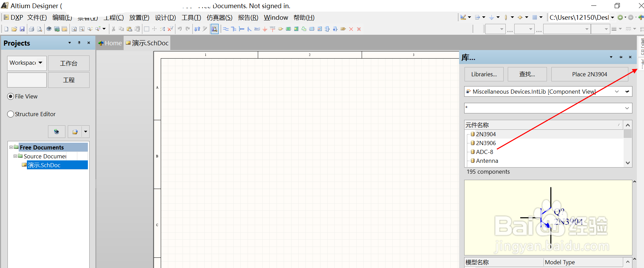Select the Move selection crosshair tool
644x268 pixels.
(154, 29)
